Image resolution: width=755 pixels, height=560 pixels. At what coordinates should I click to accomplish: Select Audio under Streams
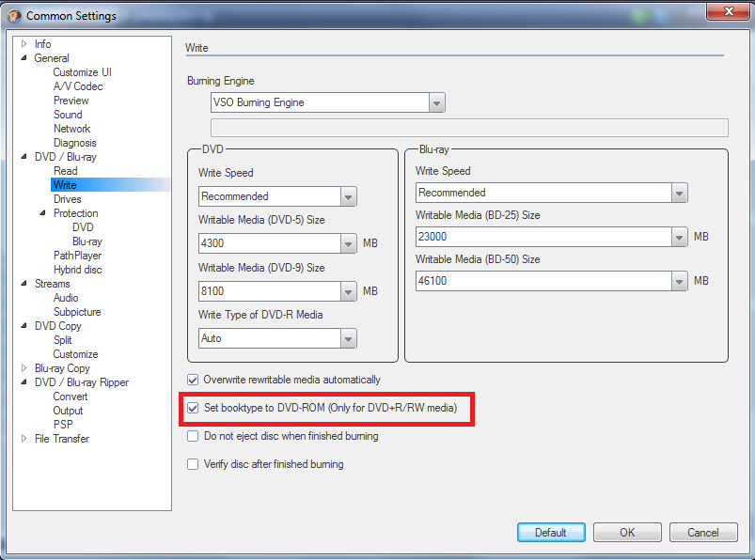click(66, 298)
